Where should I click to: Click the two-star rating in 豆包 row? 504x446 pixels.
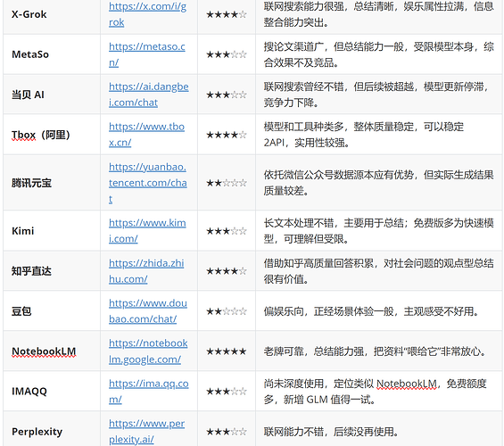227,311
